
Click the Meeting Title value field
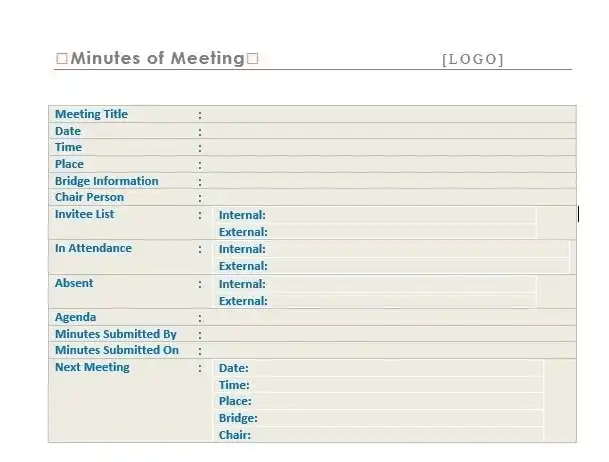click(x=390, y=115)
